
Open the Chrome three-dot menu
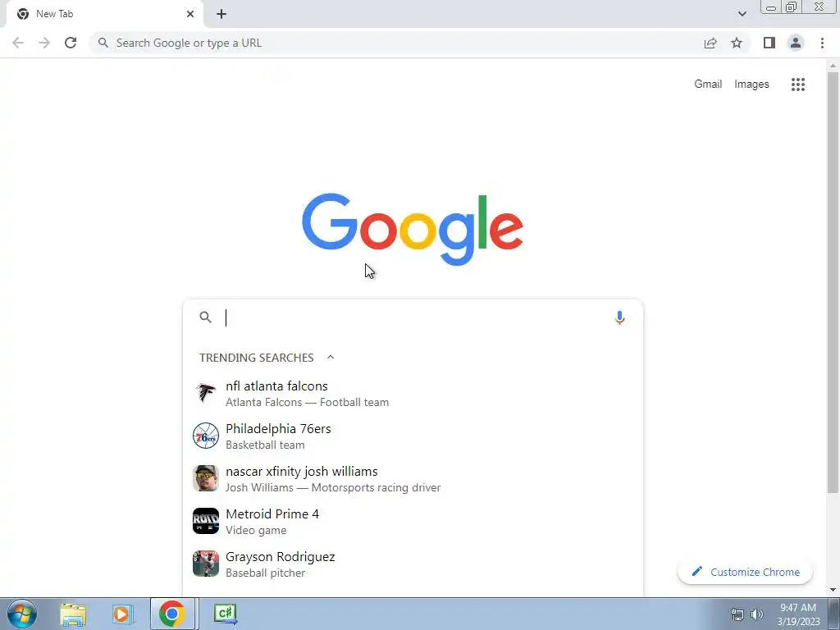pyautogui.click(x=822, y=43)
